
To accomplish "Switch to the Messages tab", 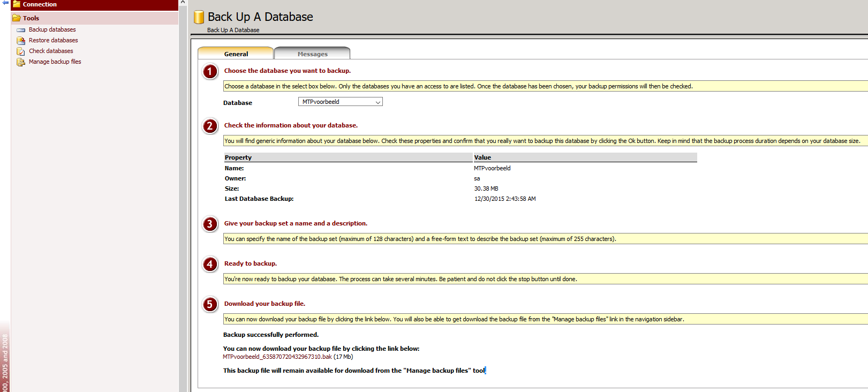I will 312,54.
